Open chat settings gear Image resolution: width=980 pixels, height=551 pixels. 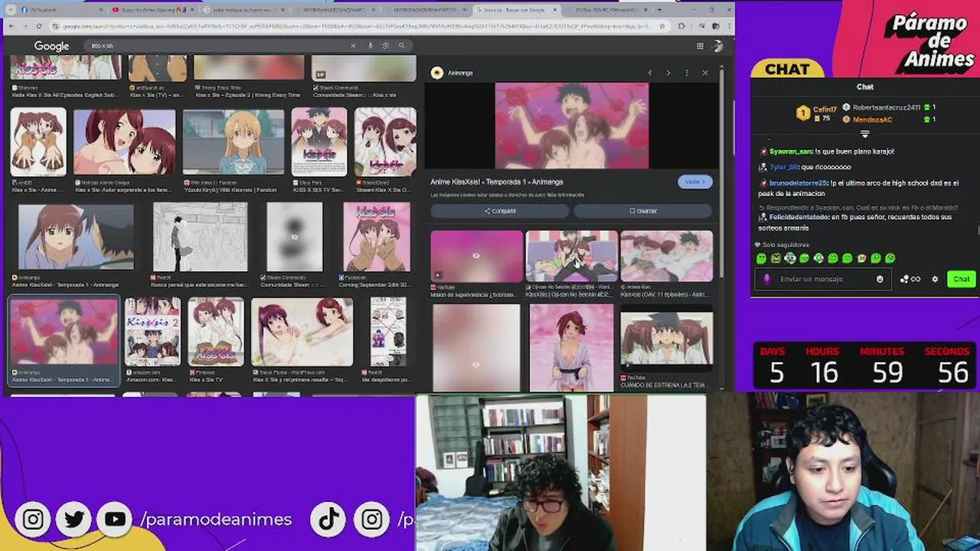(x=935, y=279)
